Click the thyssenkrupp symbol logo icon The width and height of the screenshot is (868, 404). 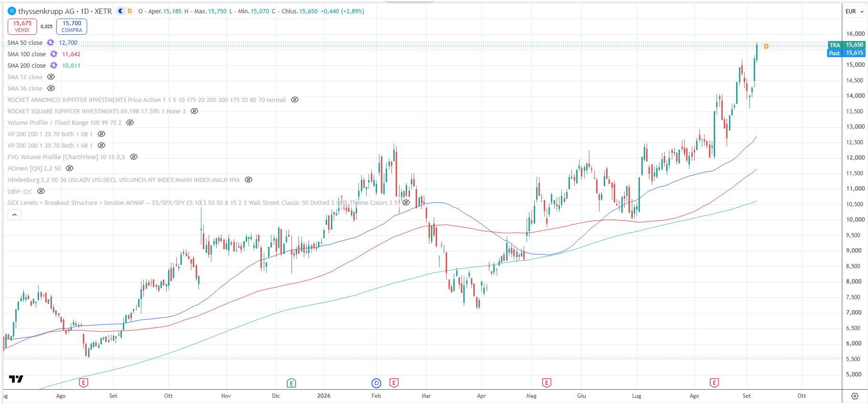pyautogui.click(x=12, y=11)
